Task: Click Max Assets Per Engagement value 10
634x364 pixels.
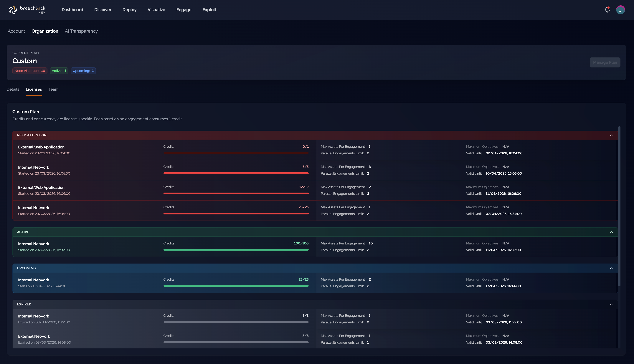Action: (371, 244)
